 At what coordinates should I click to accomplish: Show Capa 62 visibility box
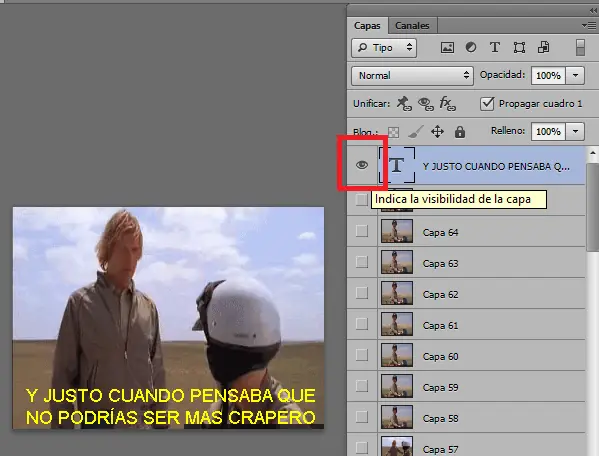pos(361,293)
